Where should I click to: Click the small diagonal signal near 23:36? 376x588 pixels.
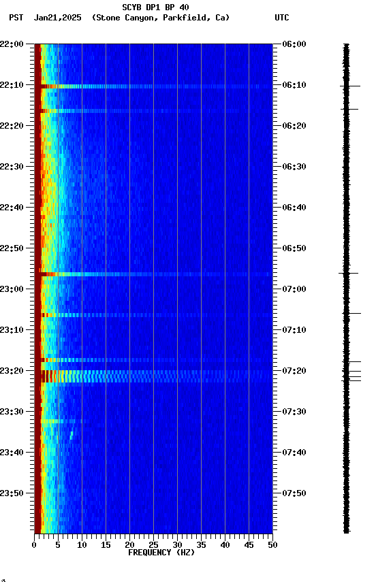(72, 436)
